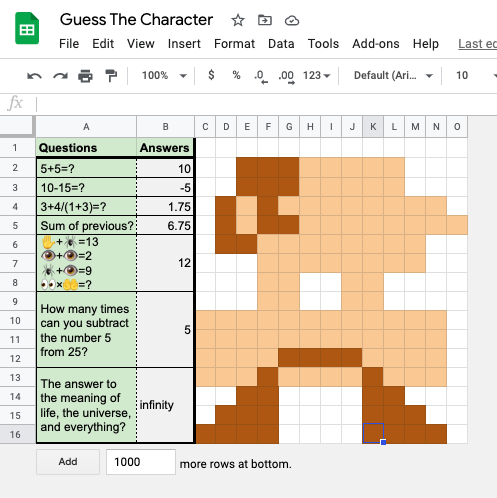Open the Tools menu
This screenshot has width=497, height=498.
pyautogui.click(x=323, y=44)
